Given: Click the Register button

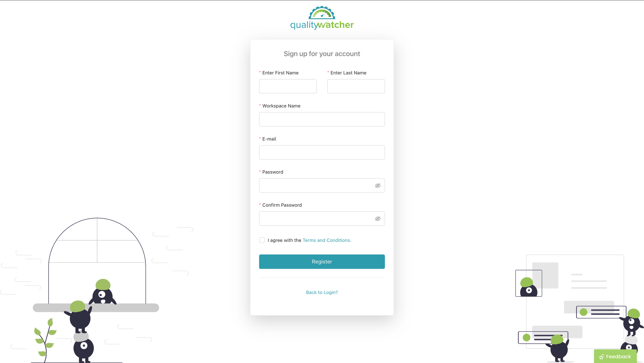Looking at the screenshot, I should 322,261.
